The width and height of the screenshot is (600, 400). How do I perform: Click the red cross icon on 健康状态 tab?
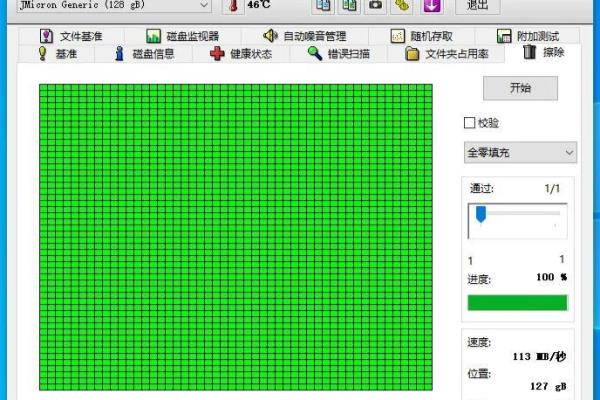click(217, 54)
